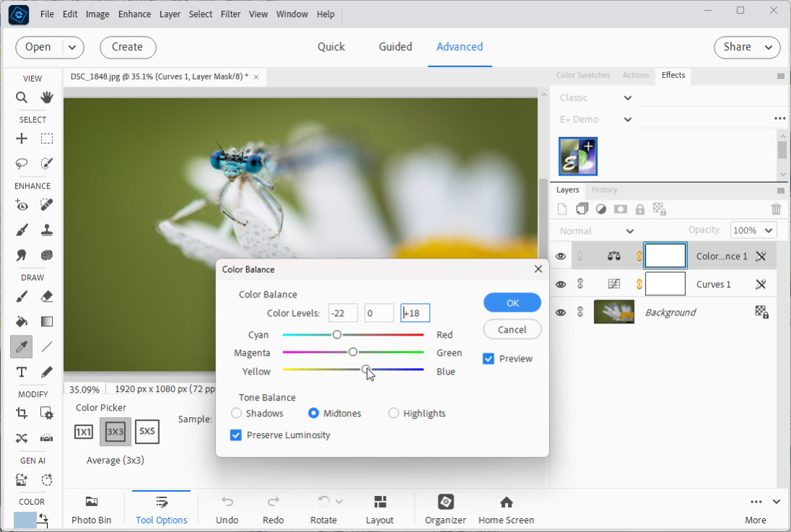791x532 pixels.
Task: Select the Red Eye Removal tool
Action: (x=21, y=205)
